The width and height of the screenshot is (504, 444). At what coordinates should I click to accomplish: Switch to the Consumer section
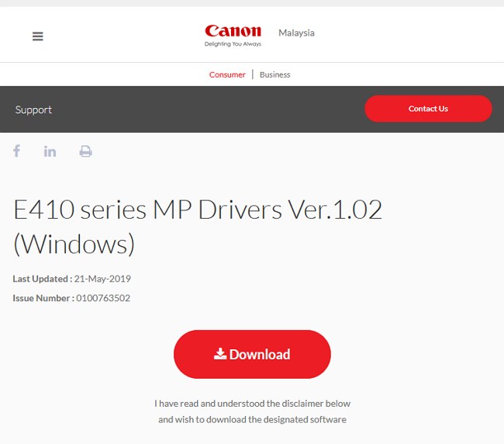227,75
